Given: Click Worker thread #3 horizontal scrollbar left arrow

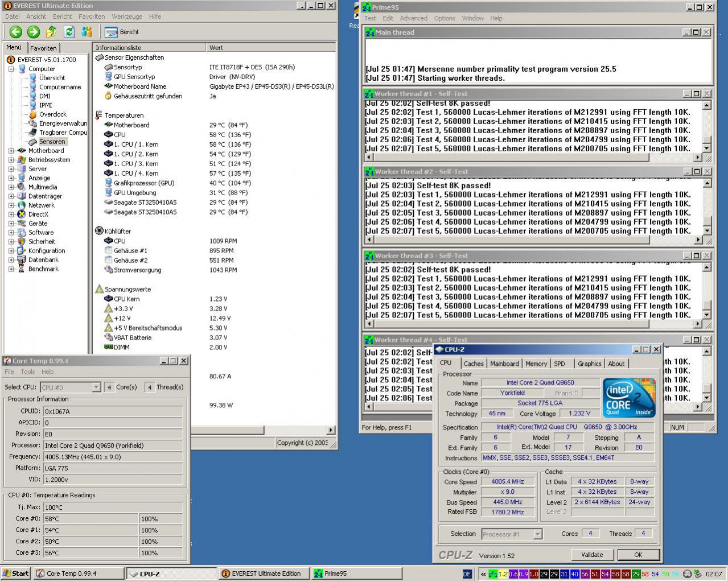Looking at the screenshot, I should click(x=369, y=324).
